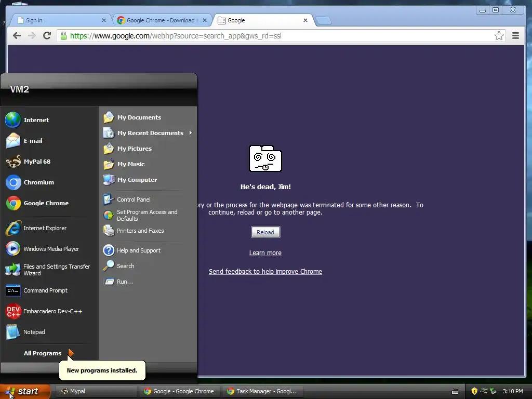532x399 pixels.
Task: Close the Google Chrome - Download tab
Action: [205, 20]
